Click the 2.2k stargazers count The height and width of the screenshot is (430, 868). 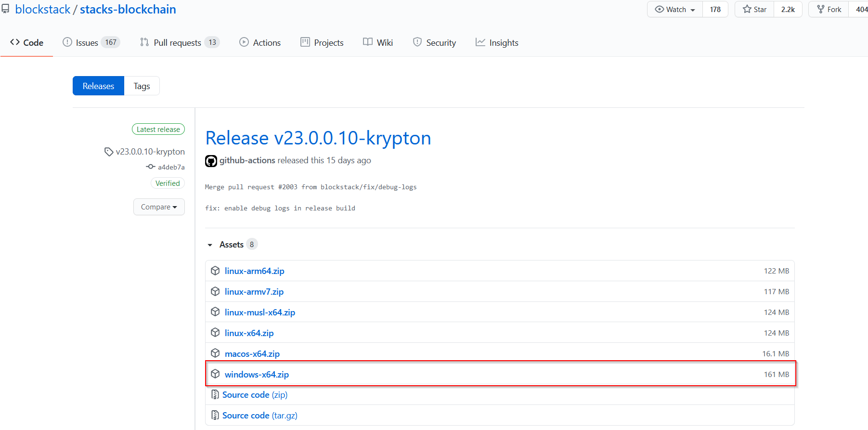tap(788, 9)
